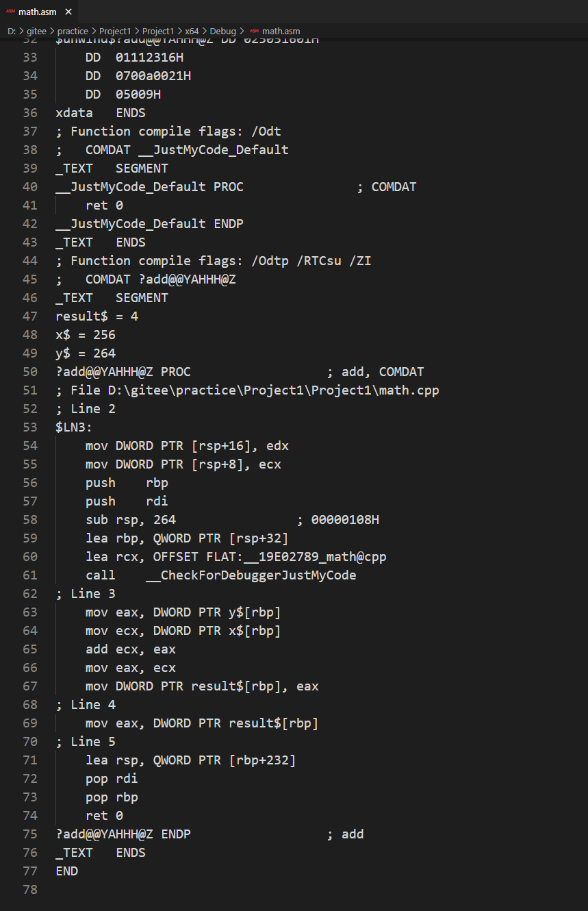Open the practice breadcrumb folder
Screen dimensions: 588x911
(x=73, y=31)
